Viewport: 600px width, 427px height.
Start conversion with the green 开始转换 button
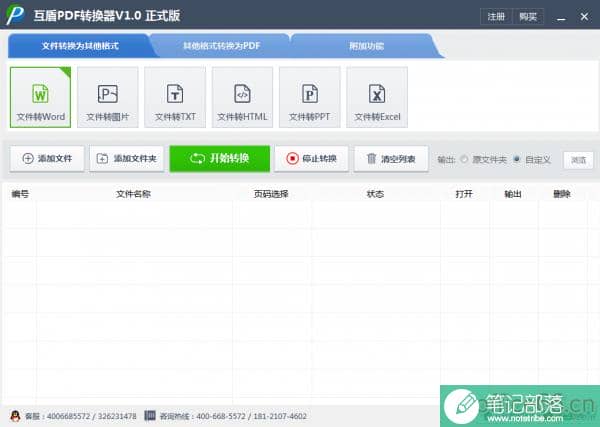tap(220, 158)
